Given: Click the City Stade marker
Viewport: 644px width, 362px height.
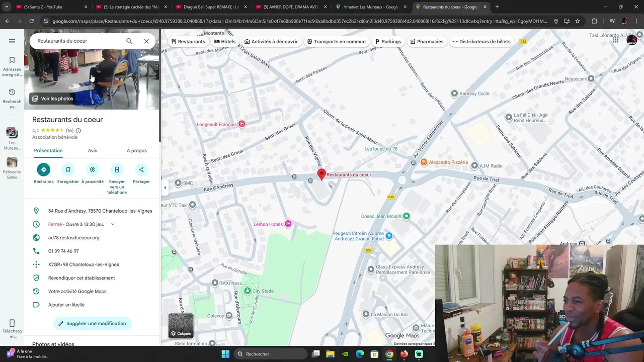Looking at the screenshot, I should (247, 291).
